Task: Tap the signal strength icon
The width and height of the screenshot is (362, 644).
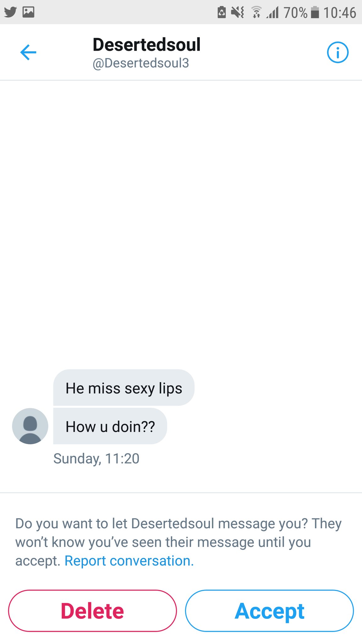Action: [273, 13]
